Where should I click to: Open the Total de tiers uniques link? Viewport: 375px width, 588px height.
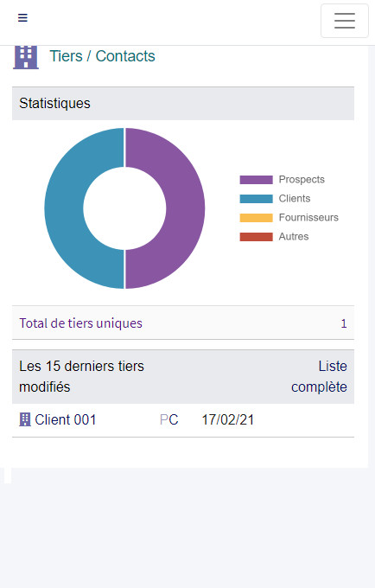pos(81,323)
